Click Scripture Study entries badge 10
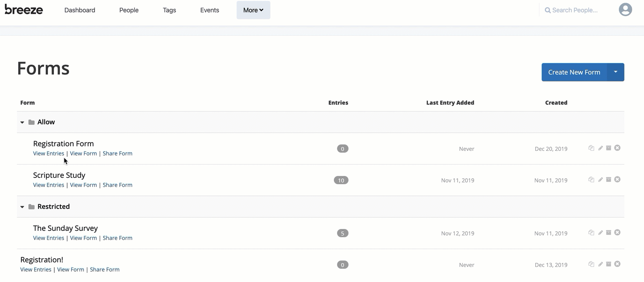 point(341,180)
